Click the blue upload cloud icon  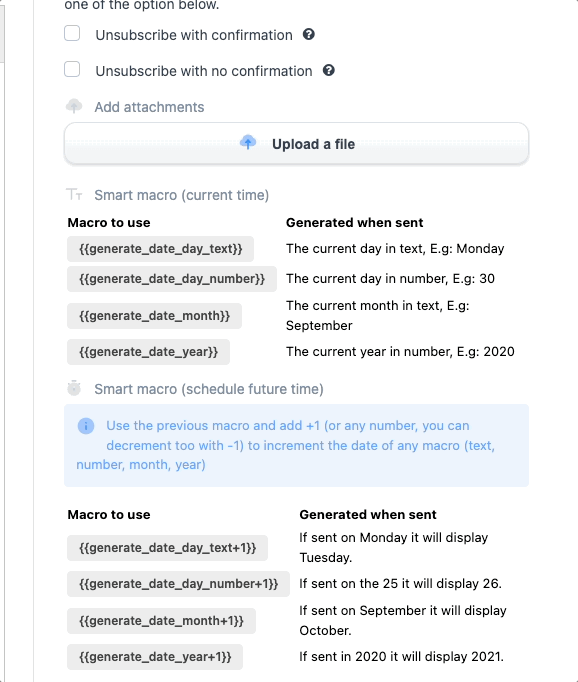(x=248, y=143)
